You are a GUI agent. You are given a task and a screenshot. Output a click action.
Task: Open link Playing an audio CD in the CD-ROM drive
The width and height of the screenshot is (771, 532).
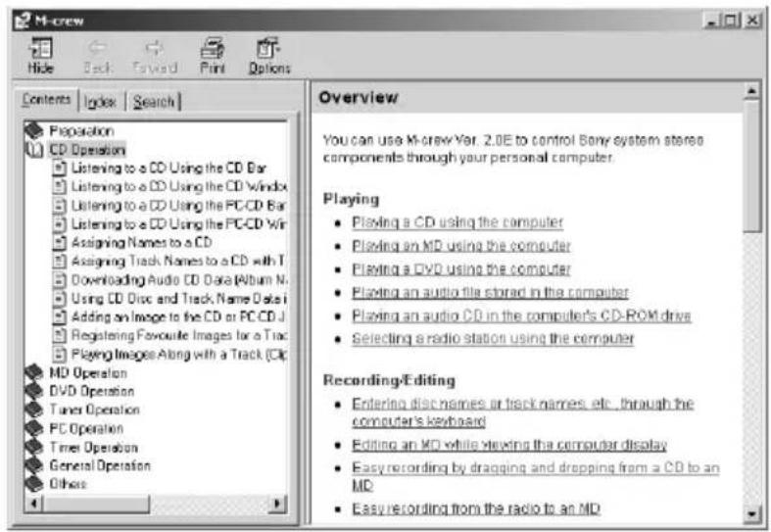pos(522,315)
